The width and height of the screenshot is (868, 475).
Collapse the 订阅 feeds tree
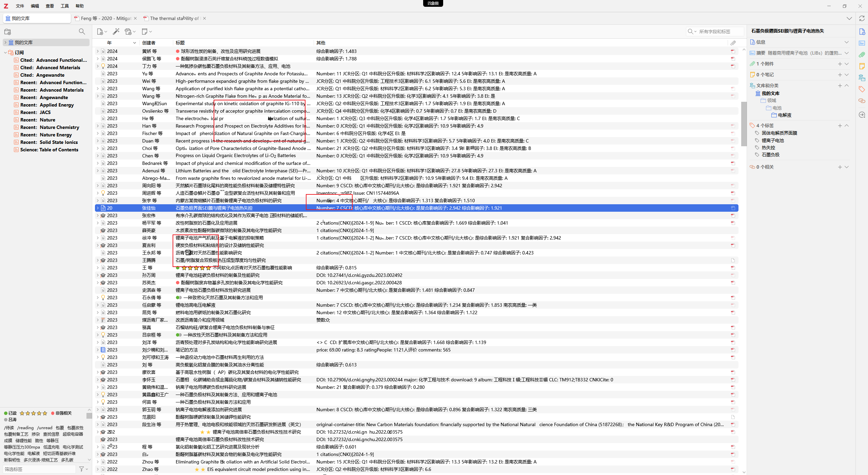(5, 53)
